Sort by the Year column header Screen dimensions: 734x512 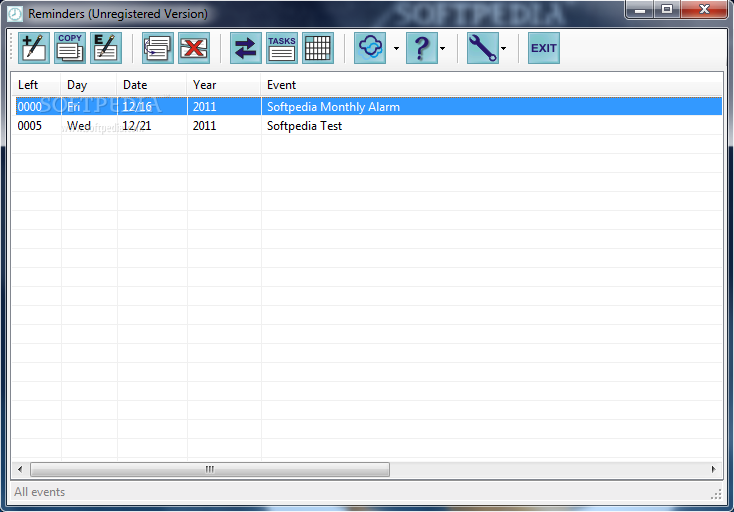click(224, 85)
